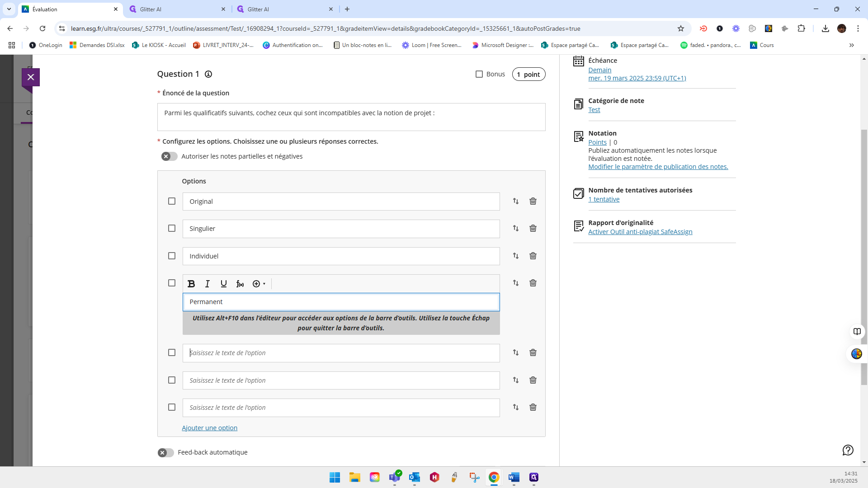This screenshot has width=868, height=488.
Task: Open a new browser tab
Action: (347, 9)
